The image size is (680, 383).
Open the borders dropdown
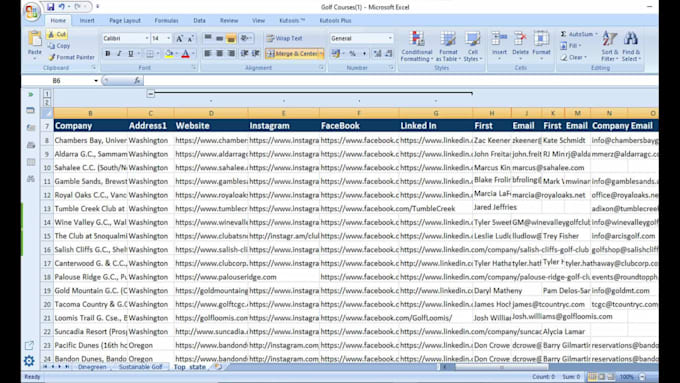coord(157,53)
